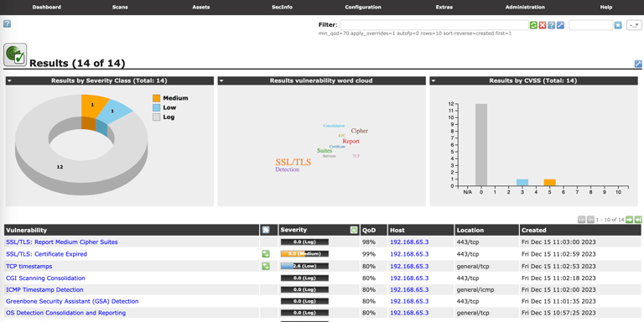Open host 192.168.65.3 in ICMP Timestamp row

[409, 289]
